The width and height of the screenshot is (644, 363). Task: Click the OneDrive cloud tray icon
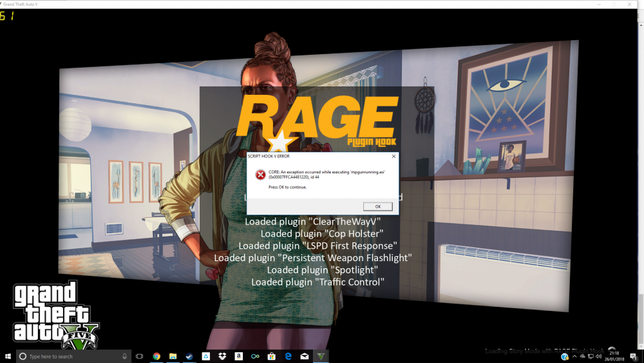582,356
